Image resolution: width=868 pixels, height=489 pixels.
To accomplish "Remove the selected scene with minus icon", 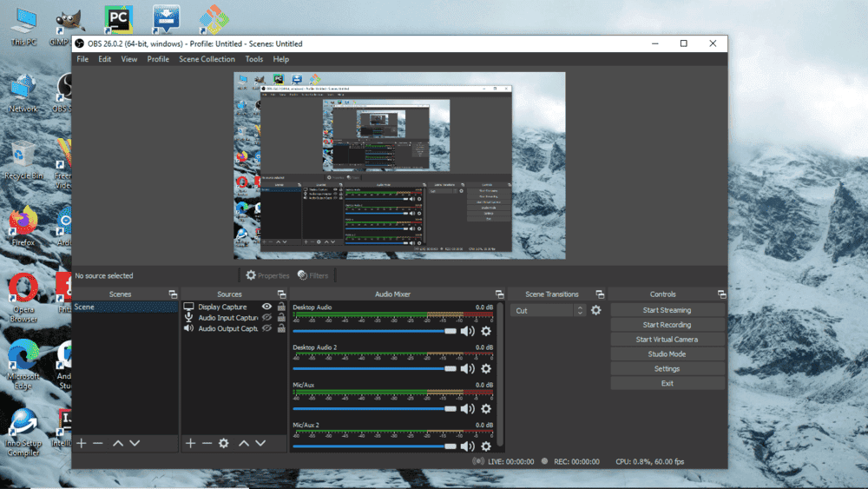I will point(98,443).
